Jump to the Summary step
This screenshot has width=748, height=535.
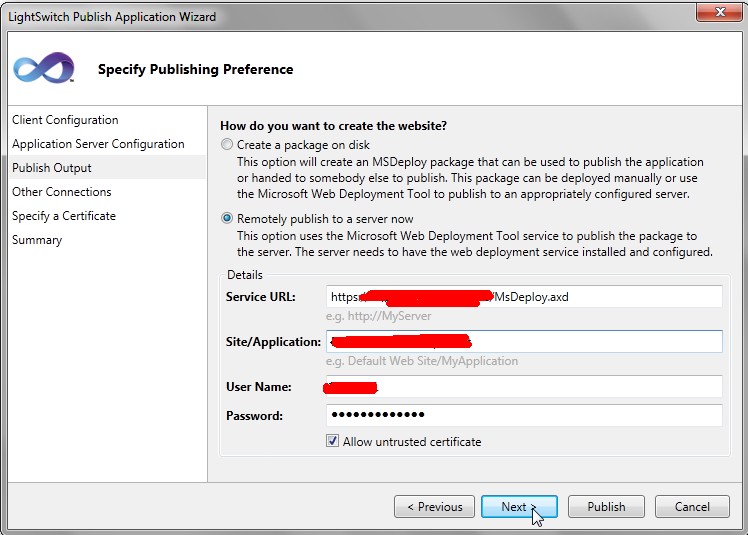point(37,240)
